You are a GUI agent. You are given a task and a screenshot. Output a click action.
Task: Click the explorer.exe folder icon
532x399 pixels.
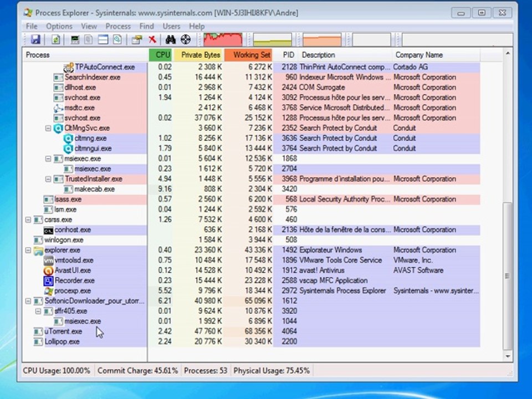click(x=38, y=250)
